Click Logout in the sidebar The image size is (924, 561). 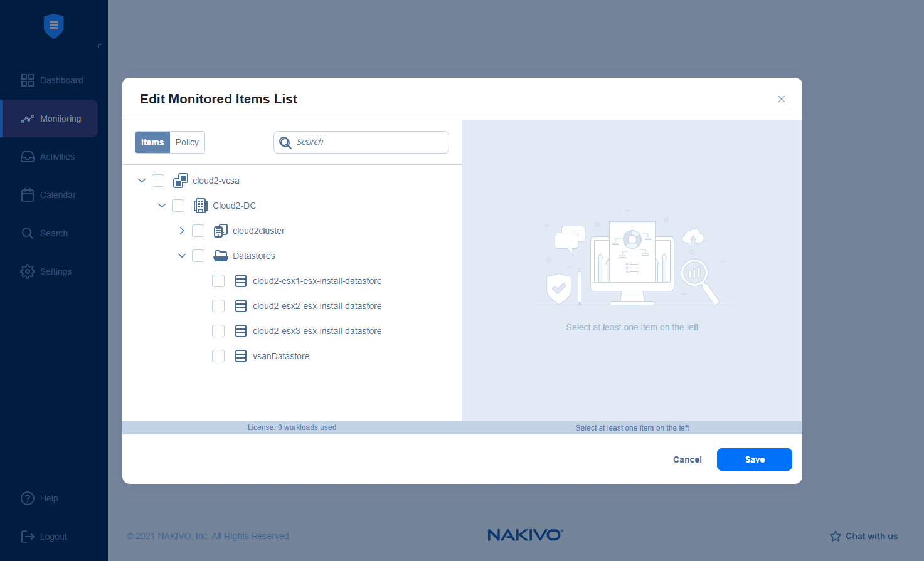tap(50, 537)
